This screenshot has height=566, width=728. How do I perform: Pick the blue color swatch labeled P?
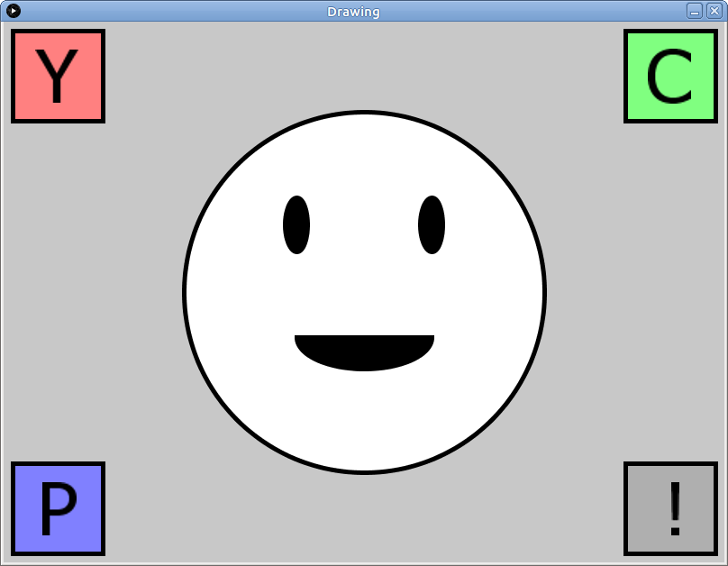pyautogui.click(x=57, y=508)
